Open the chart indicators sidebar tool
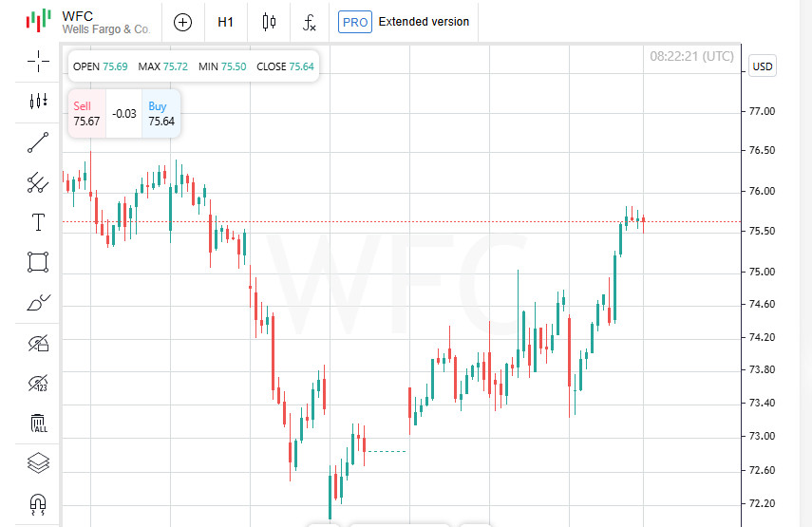The image size is (812, 527). pos(38,102)
